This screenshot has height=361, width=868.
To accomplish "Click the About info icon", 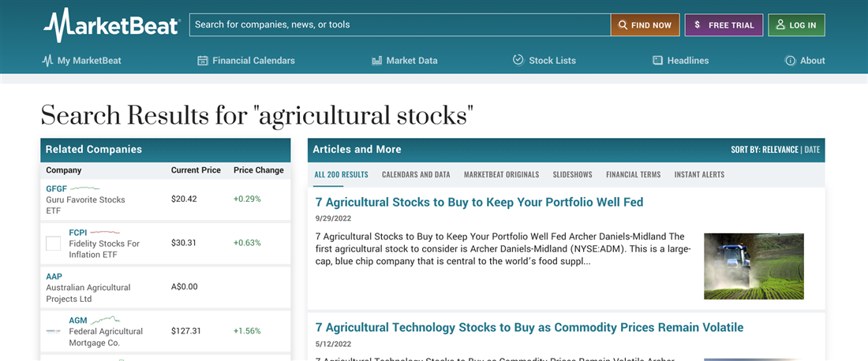I will tap(790, 61).
